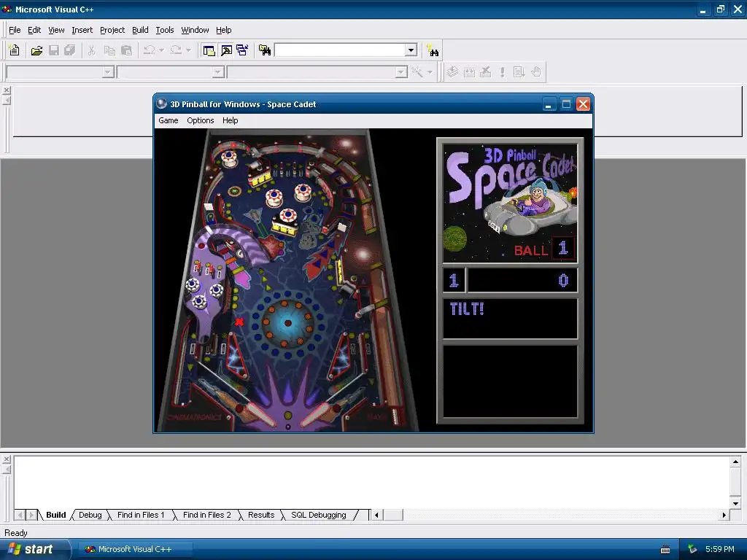Open the Edit menu
The width and height of the screenshot is (747, 560).
(34, 30)
